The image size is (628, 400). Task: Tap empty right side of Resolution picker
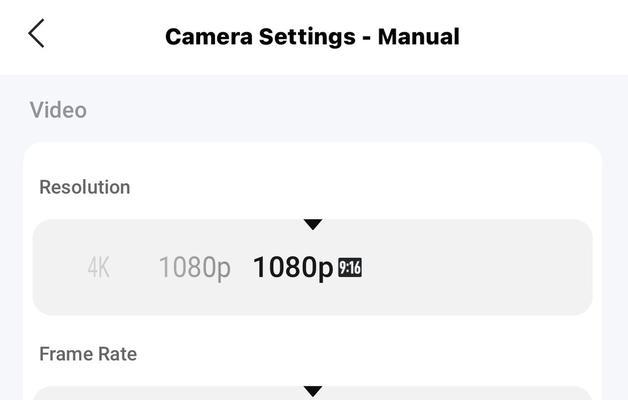[x=481, y=267]
